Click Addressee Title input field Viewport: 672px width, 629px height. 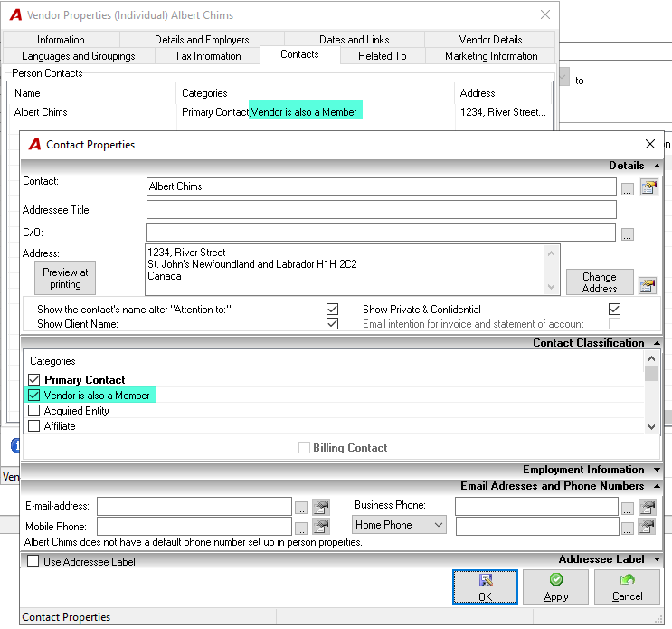pos(382,210)
